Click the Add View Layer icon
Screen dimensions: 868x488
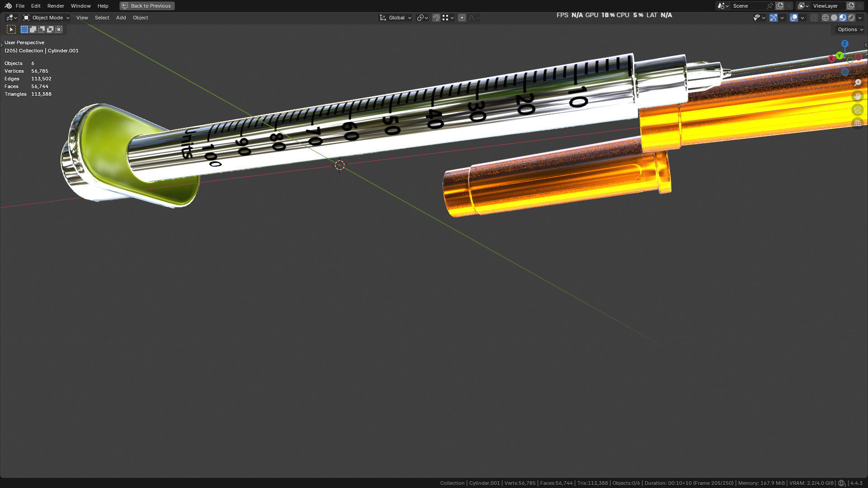click(851, 6)
